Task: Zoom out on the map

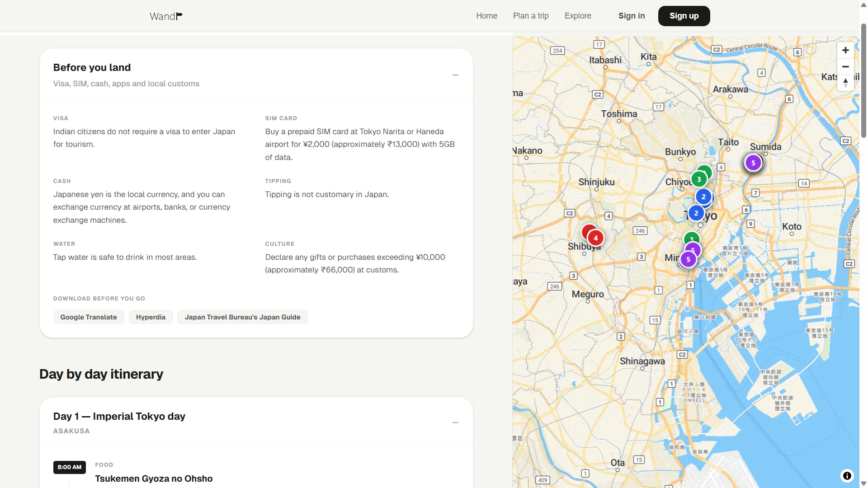Action: click(x=845, y=66)
